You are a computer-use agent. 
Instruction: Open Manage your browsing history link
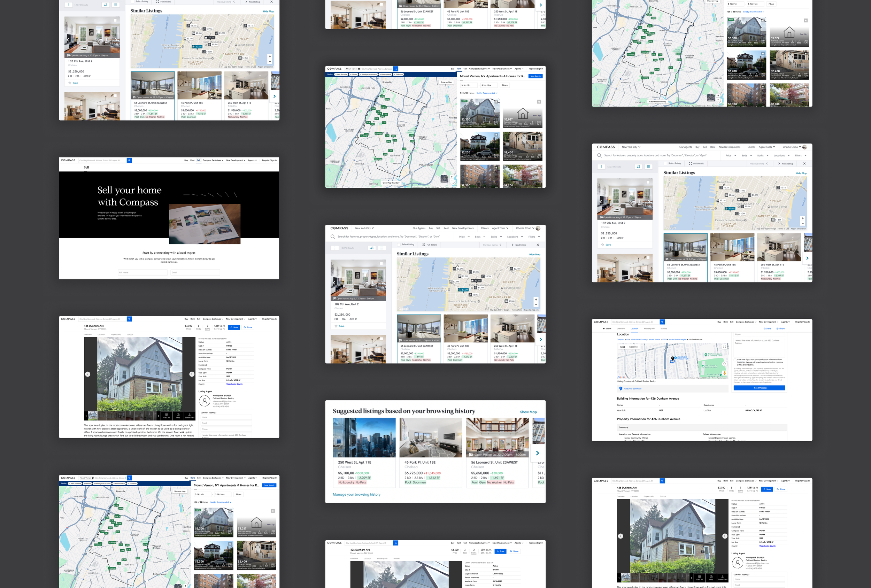[x=356, y=495]
